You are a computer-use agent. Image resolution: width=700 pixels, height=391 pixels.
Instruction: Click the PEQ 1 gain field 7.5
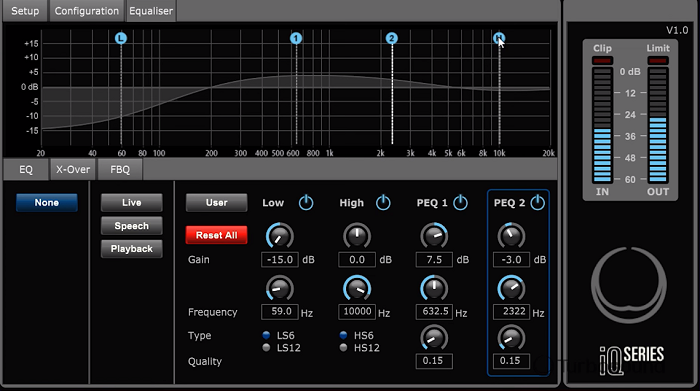click(434, 260)
